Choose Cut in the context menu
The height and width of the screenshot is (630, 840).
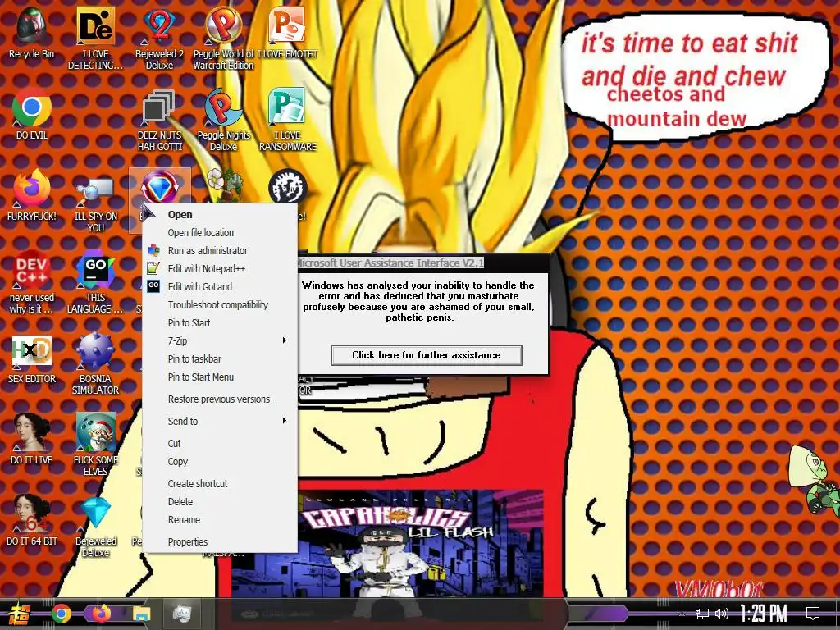pyautogui.click(x=220, y=443)
